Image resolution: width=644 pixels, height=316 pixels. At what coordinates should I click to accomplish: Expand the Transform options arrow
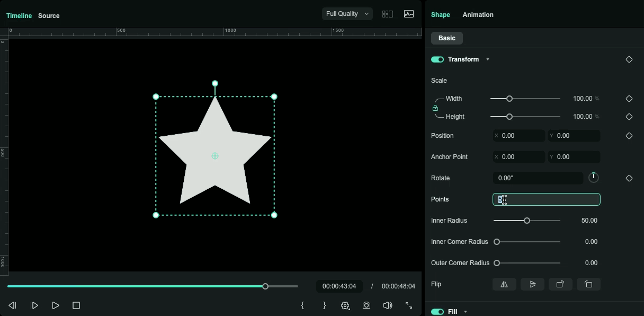tap(488, 59)
